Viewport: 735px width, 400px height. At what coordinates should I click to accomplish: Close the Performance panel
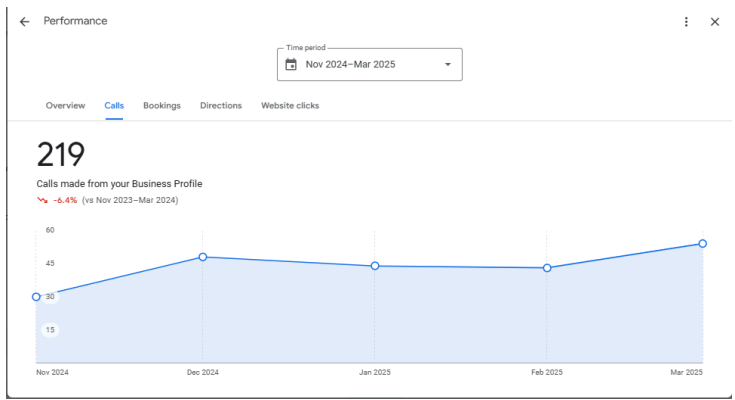tap(715, 21)
